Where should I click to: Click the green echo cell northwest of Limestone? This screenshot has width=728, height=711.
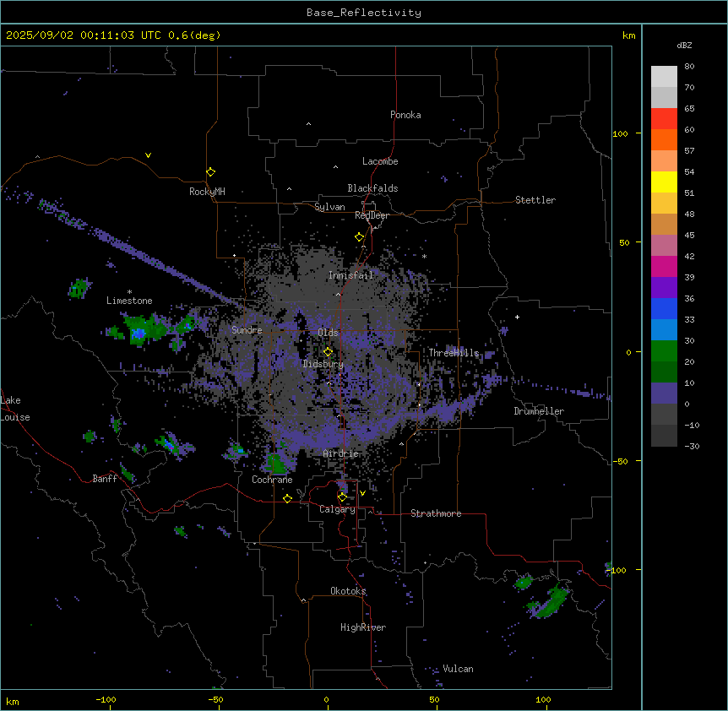[79, 288]
